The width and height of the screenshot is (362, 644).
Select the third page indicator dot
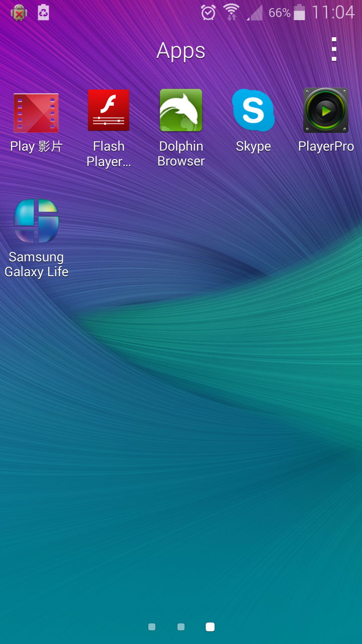click(210, 627)
